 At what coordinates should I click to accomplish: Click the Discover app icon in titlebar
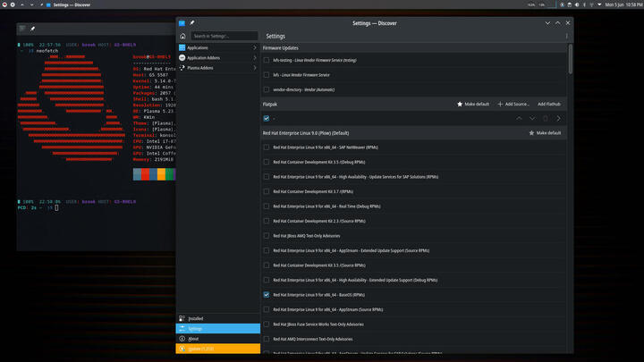coord(182,23)
